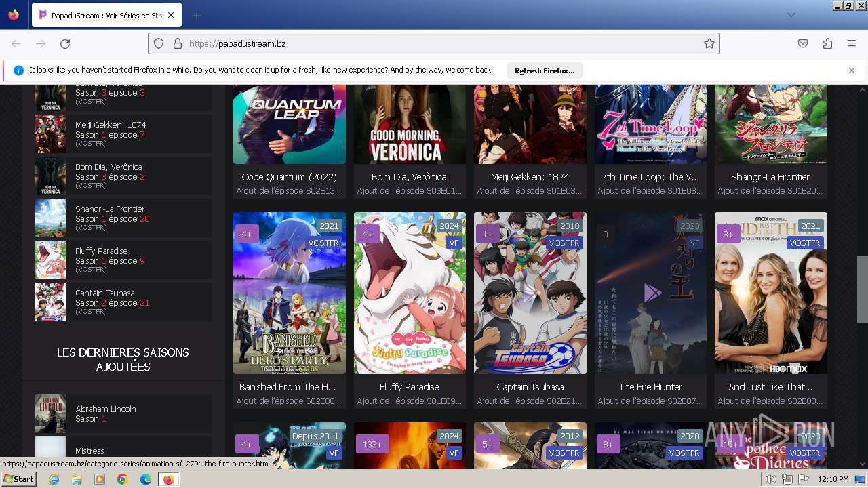Expand the list all tabs chevron
Image resolution: width=868 pixels, height=488 pixels.
tap(791, 15)
